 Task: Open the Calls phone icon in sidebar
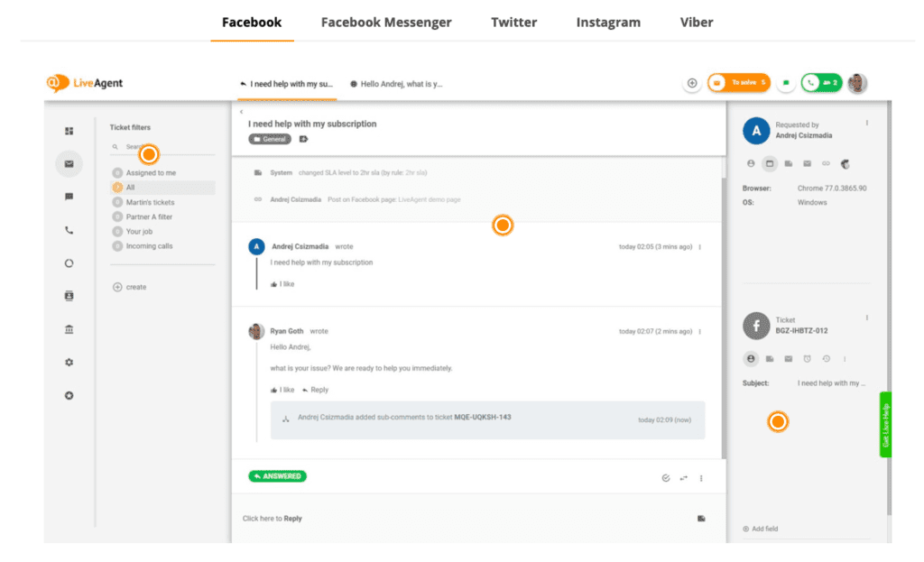point(71,230)
